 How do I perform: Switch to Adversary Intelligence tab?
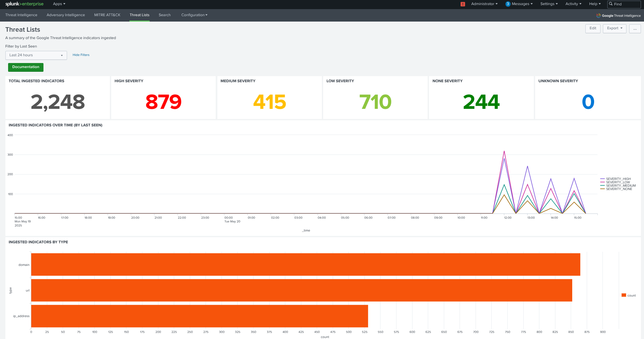pos(66,15)
